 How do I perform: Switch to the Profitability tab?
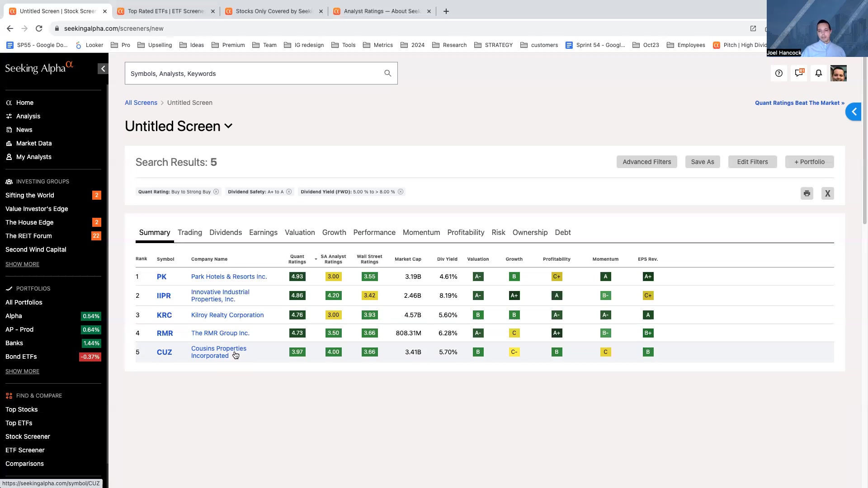pos(466,232)
